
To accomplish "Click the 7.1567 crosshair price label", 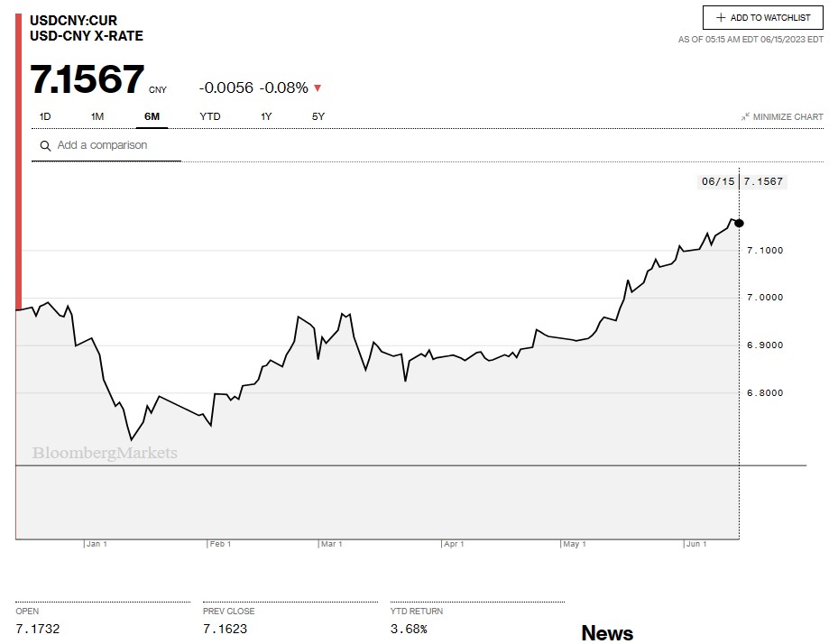I will 763,181.
